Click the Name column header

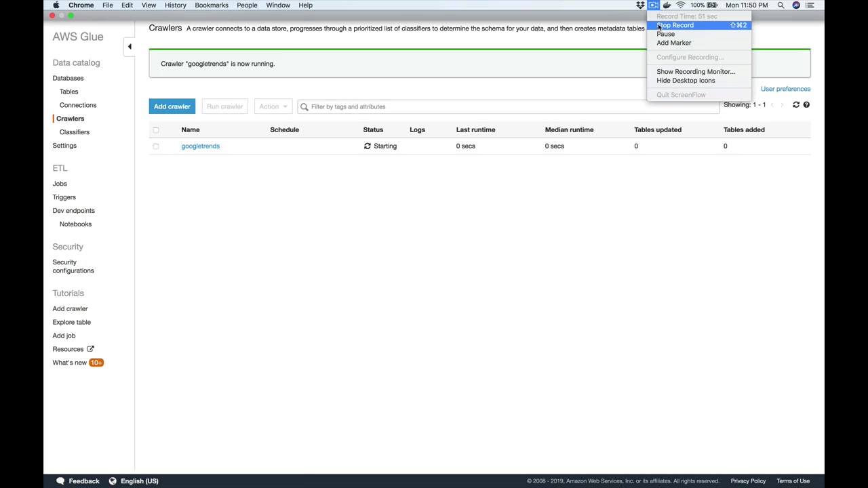tap(191, 130)
